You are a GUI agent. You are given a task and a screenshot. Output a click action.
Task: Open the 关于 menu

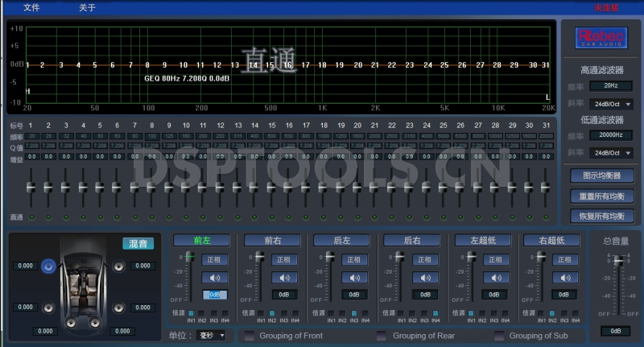point(87,7)
